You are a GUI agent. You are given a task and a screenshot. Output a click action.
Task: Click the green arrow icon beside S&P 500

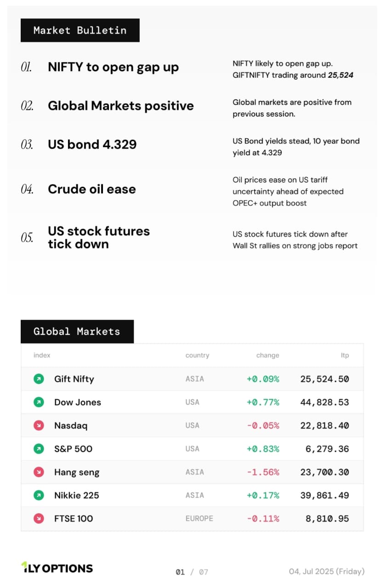(39, 449)
